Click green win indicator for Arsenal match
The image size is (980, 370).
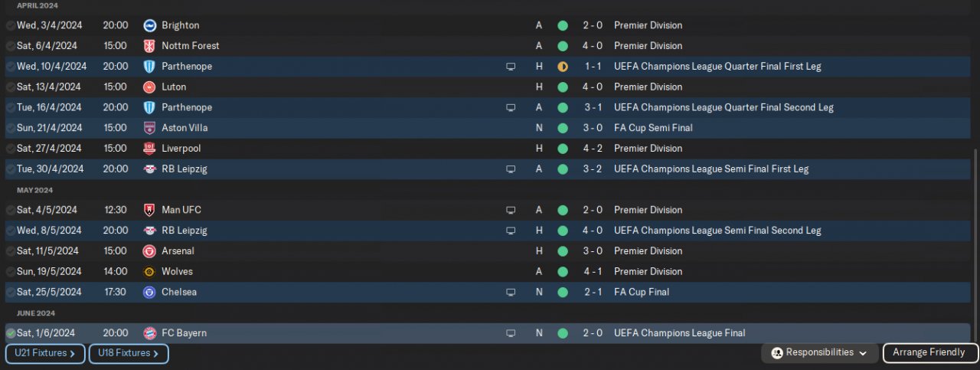point(563,251)
